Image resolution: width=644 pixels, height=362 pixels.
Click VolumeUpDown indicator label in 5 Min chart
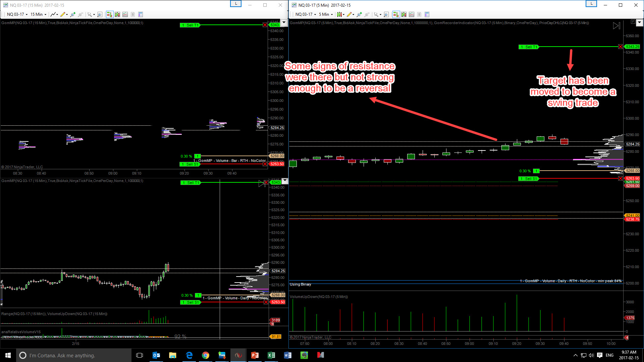[319, 297]
